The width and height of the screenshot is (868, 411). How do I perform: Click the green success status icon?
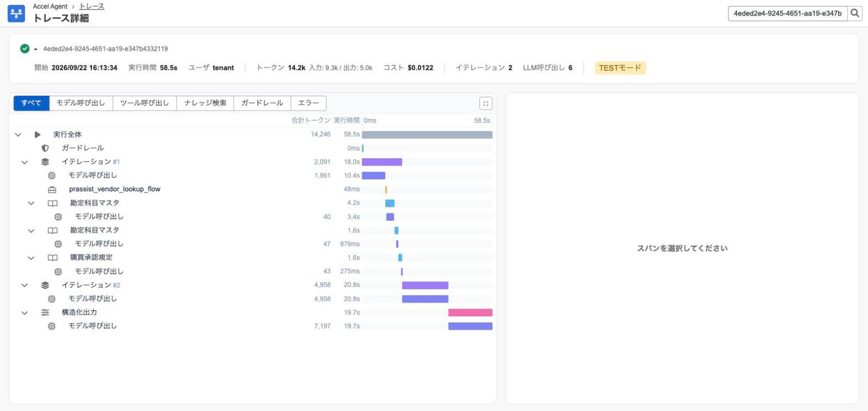24,49
